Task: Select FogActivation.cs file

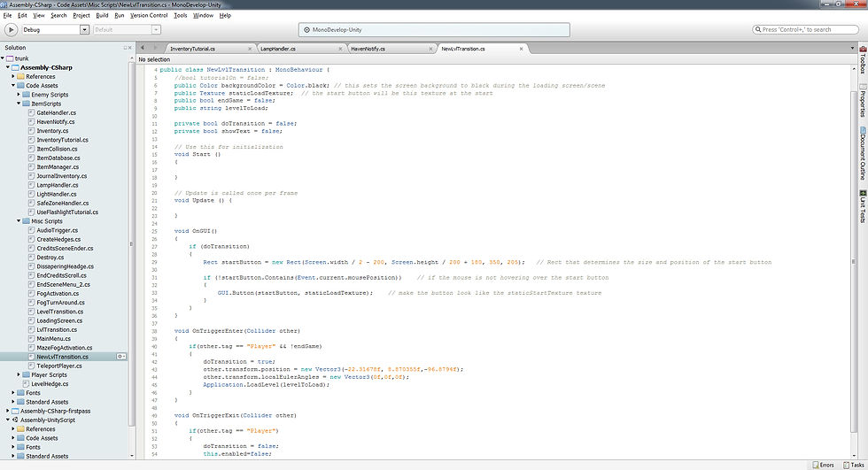Action: tap(58, 293)
